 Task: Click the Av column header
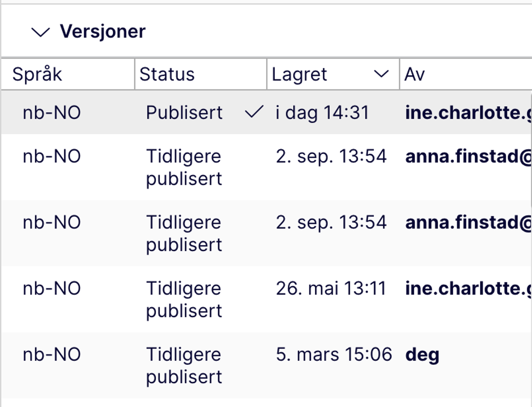(x=415, y=74)
